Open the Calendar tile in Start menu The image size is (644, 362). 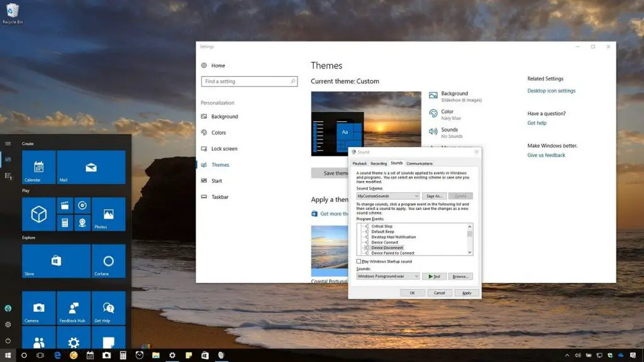click(x=39, y=167)
